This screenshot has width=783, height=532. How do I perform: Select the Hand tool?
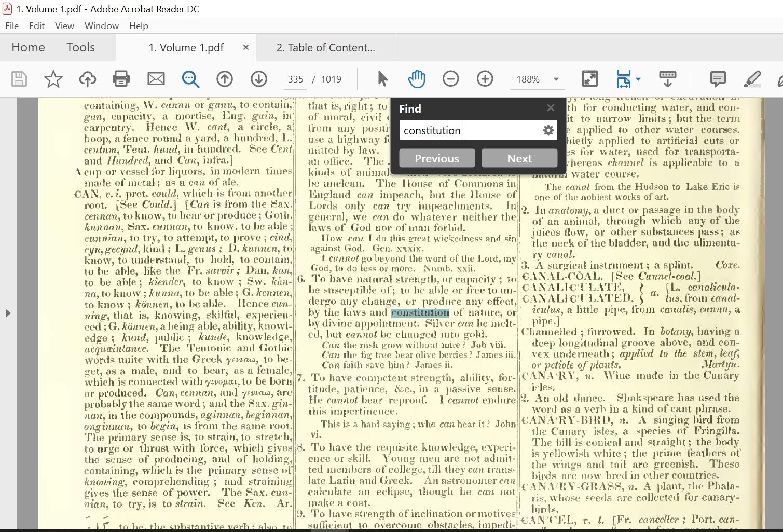(x=416, y=79)
